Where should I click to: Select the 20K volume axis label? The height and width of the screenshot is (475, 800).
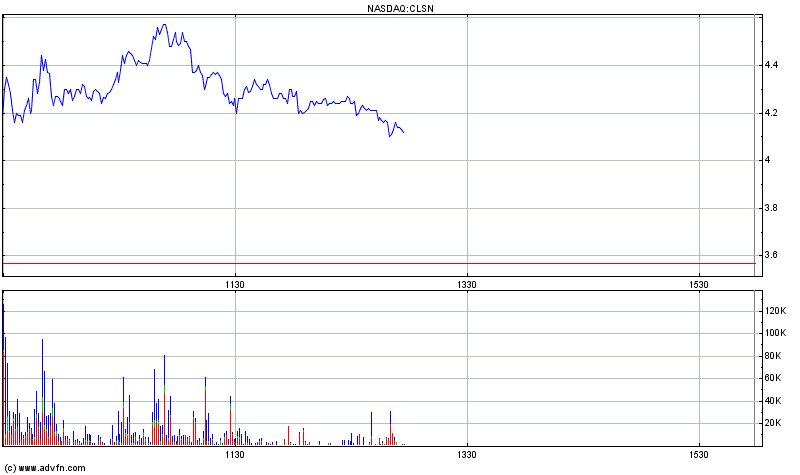coord(773,423)
